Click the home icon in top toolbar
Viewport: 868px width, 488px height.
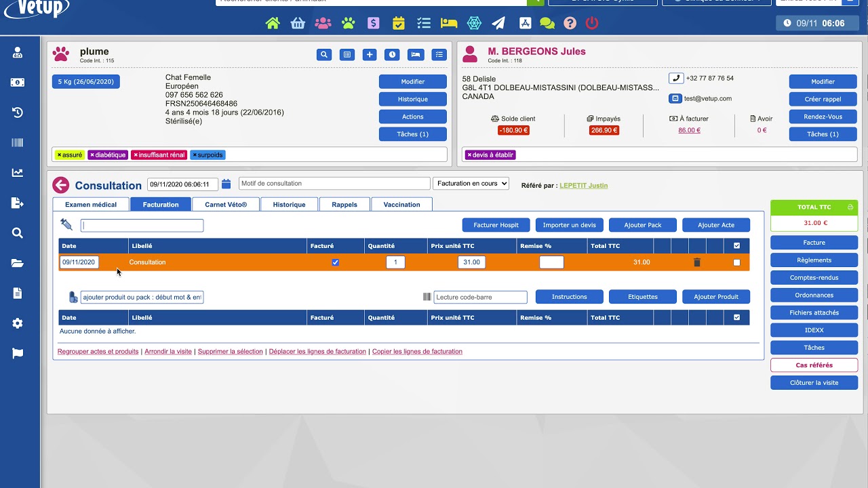(273, 23)
